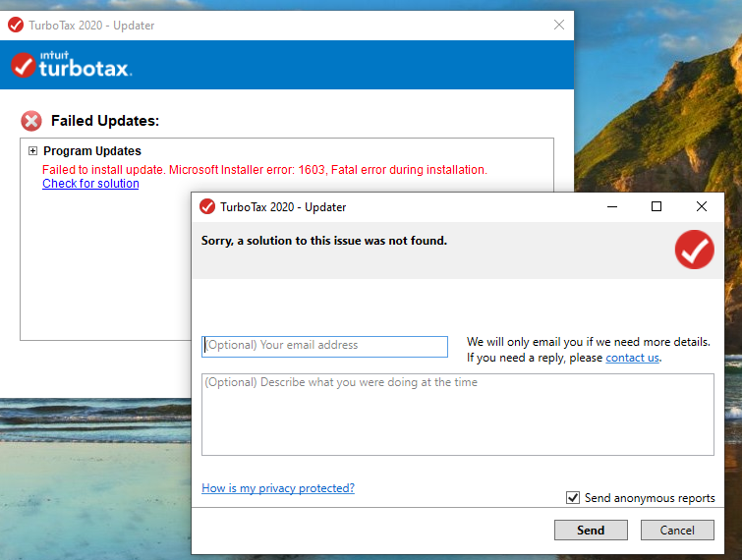Open How is my privacy protected link
Screen dimensions: 742x560
278,488
